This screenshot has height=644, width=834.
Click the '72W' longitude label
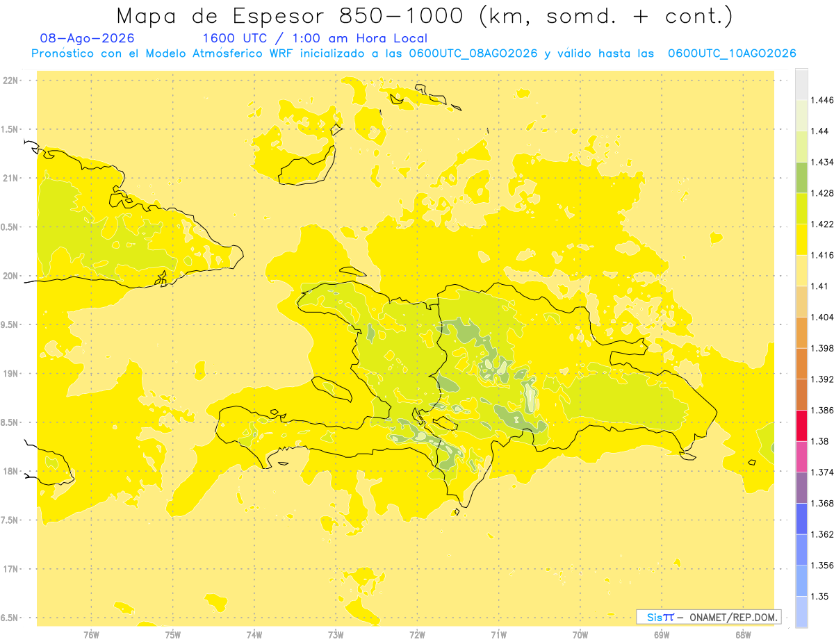417,635
